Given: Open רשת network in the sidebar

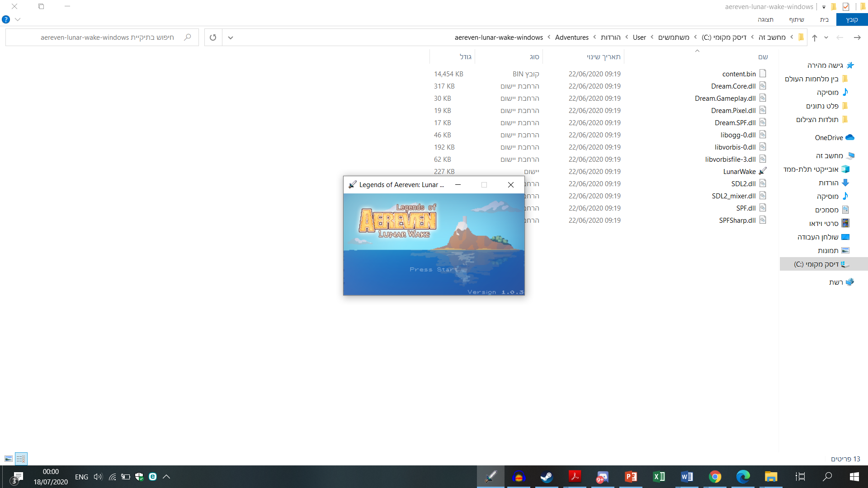Looking at the screenshot, I should pos(841,282).
